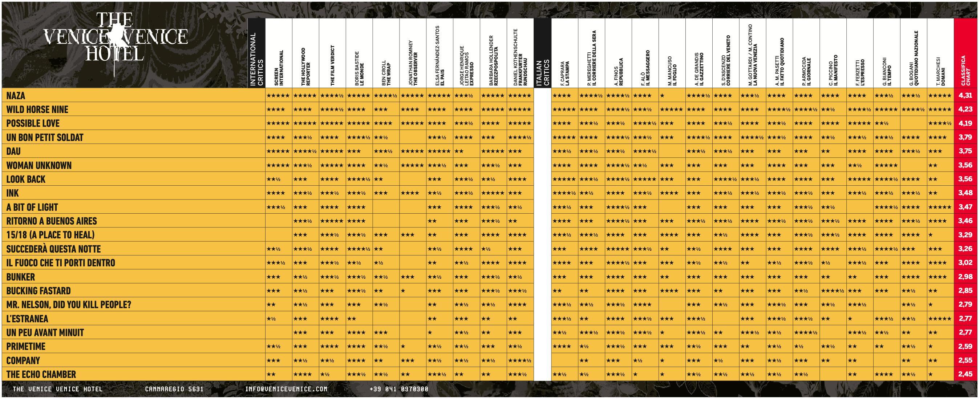Select the BUCKING FASTARD row title

click(39, 291)
